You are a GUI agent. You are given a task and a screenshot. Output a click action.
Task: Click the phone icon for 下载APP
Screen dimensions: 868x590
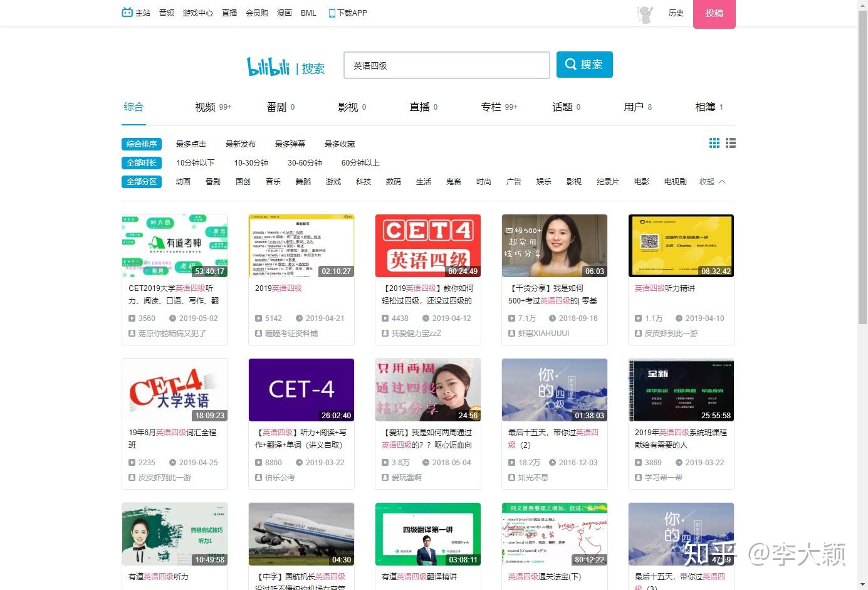pyautogui.click(x=332, y=13)
